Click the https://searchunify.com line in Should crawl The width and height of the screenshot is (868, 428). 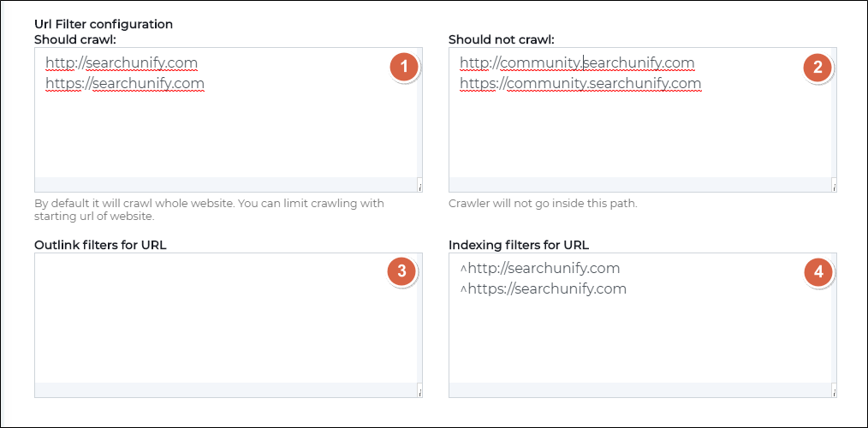[x=125, y=84]
